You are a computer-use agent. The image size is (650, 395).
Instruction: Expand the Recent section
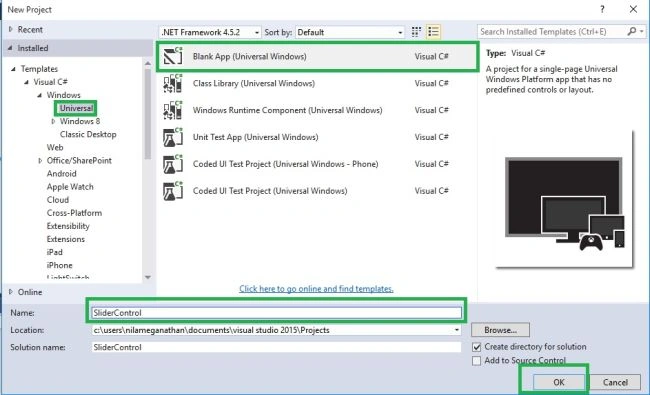click(10, 29)
